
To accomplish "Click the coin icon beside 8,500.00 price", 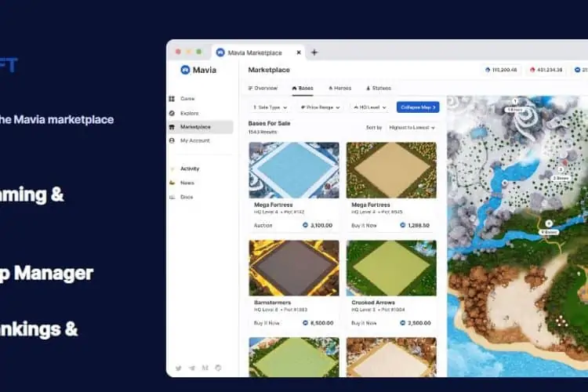I will (x=305, y=322).
